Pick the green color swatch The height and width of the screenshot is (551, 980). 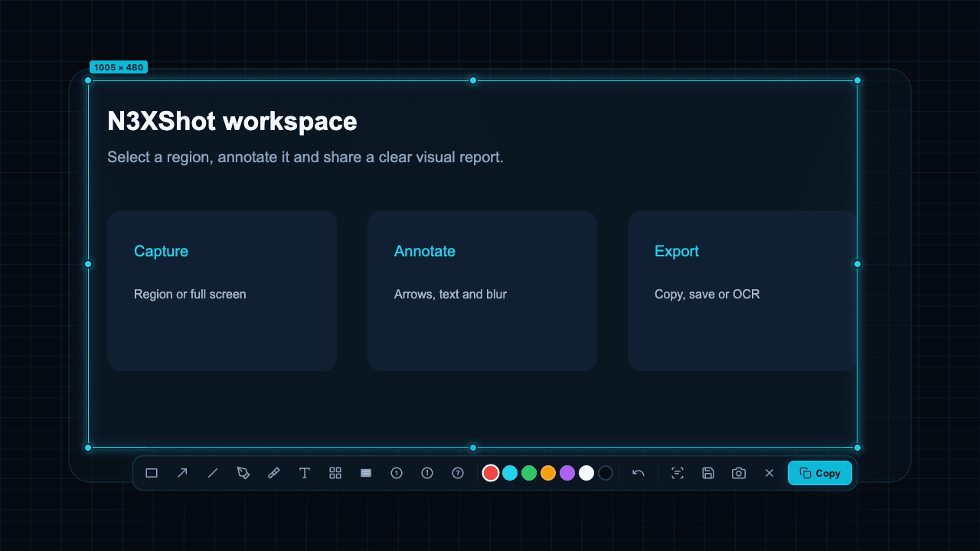pyautogui.click(x=529, y=473)
